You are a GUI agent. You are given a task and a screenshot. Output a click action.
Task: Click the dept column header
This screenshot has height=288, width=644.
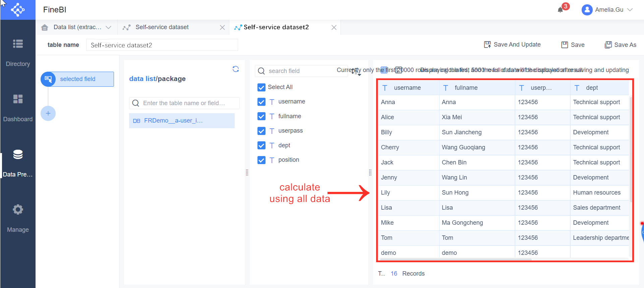[x=600, y=88]
